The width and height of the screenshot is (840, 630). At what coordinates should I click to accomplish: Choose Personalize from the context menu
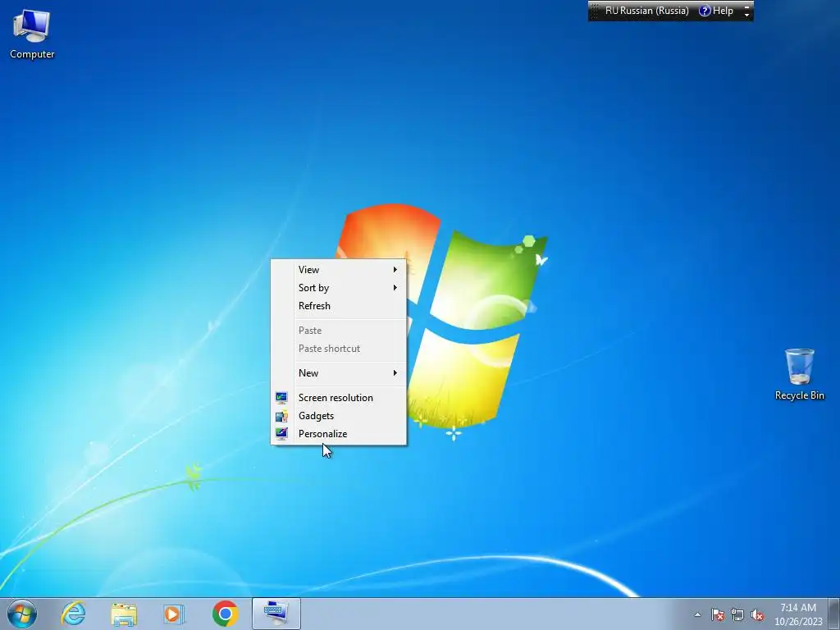(x=339, y=434)
